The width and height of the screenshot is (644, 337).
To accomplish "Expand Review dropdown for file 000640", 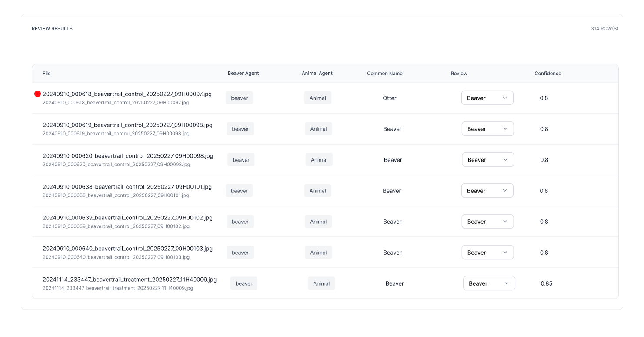I will click(487, 253).
